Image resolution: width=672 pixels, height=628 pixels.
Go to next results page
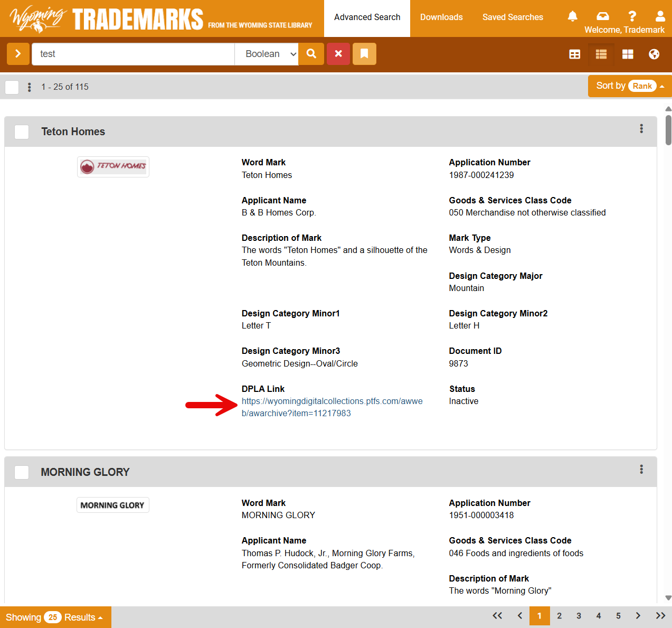pos(638,616)
